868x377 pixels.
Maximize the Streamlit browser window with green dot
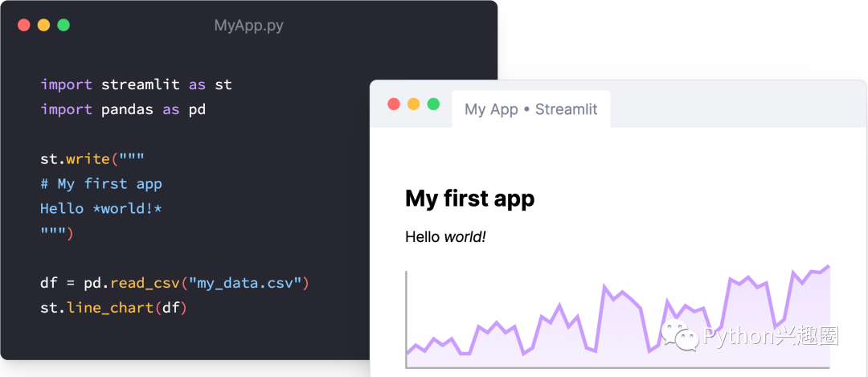(x=433, y=104)
